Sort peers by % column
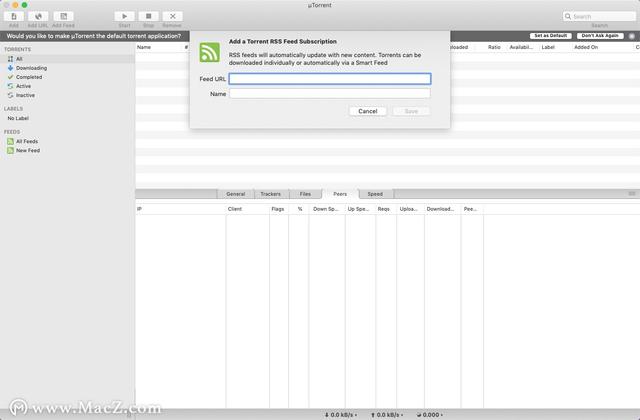This screenshot has width=640, height=420. point(299,209)
